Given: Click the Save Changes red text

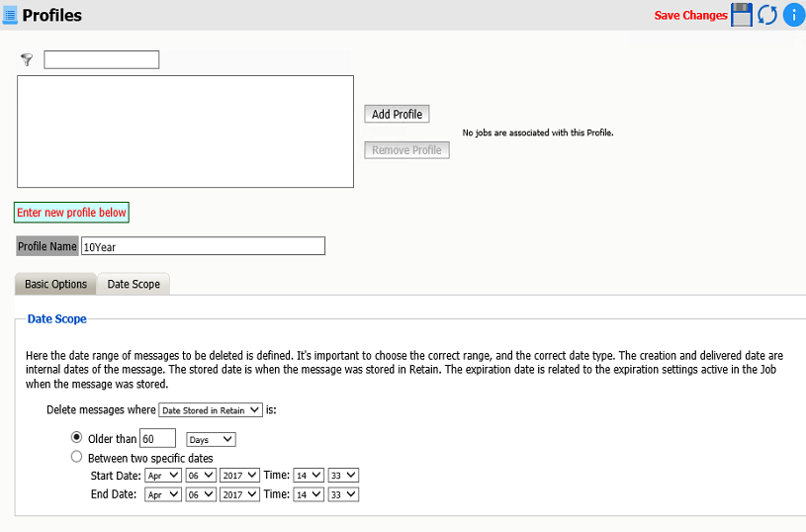Looking at the screenshot, I should (690, 16).
